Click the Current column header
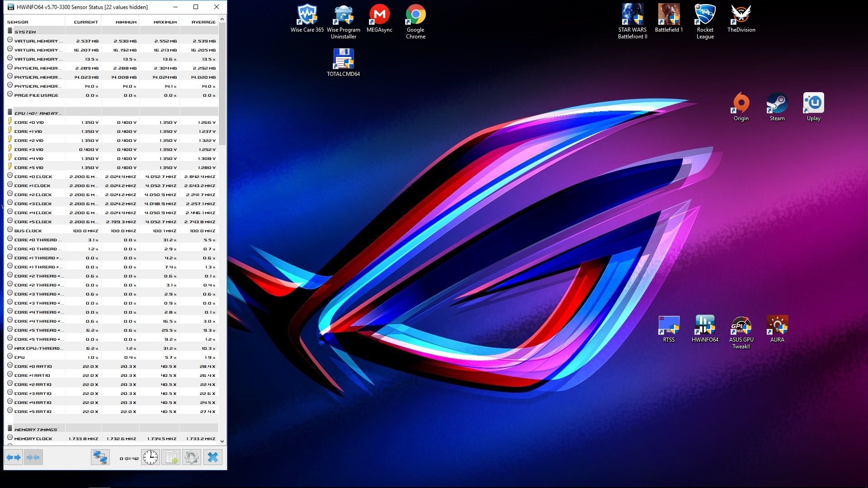 click(x=83, y=22)
